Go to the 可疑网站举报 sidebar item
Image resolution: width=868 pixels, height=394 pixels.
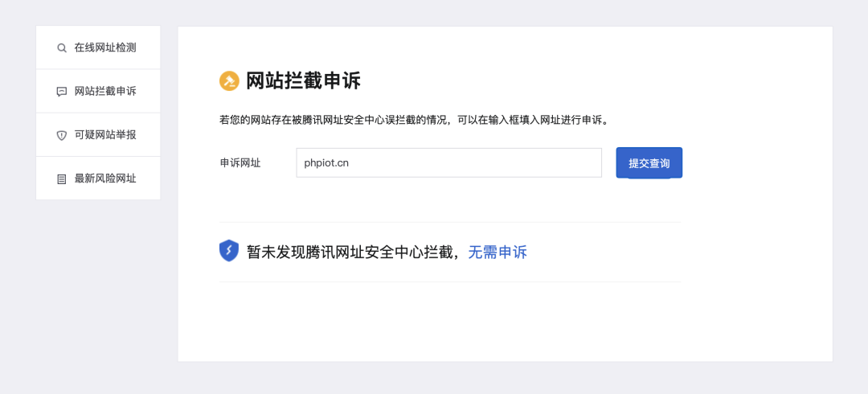coord(98,135)
